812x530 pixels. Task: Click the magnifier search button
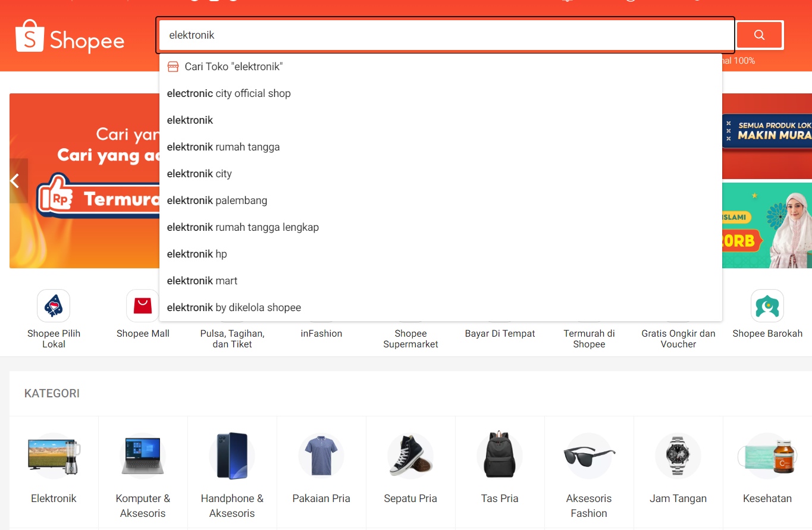tap(760, 35)
